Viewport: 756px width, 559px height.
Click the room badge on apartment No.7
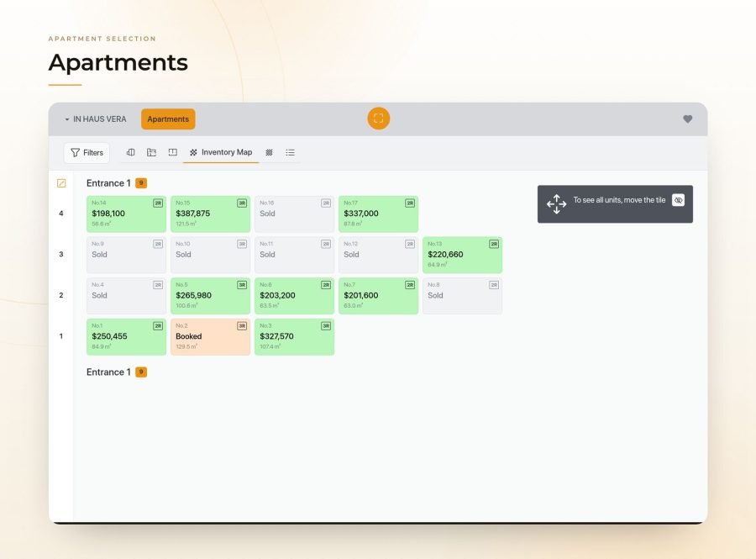pyautogui.click(x=410, y=285)
